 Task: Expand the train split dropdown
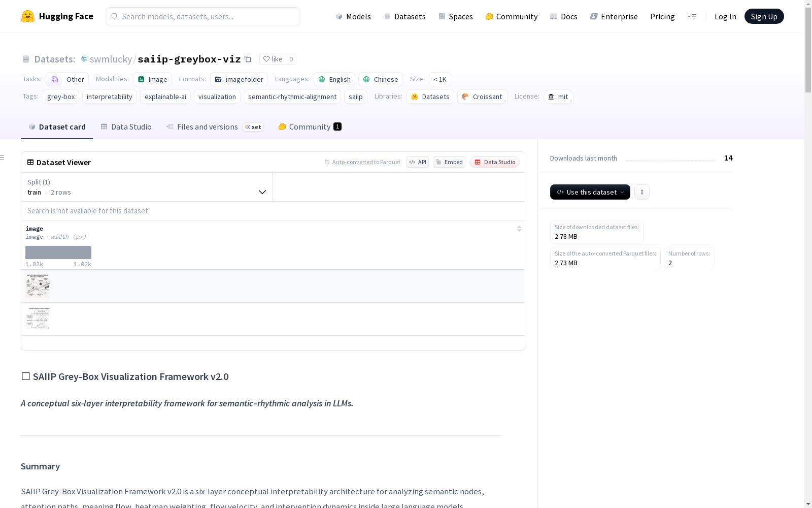pos(147,187)
